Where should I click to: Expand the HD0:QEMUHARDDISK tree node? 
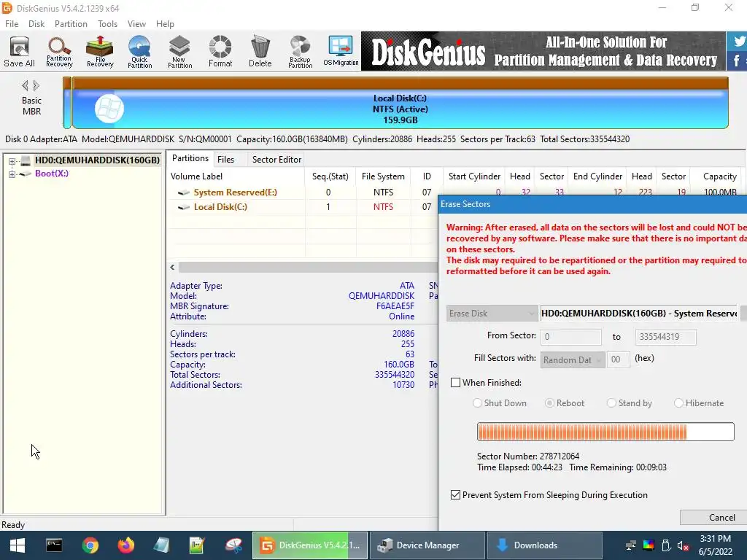point(12,161)
